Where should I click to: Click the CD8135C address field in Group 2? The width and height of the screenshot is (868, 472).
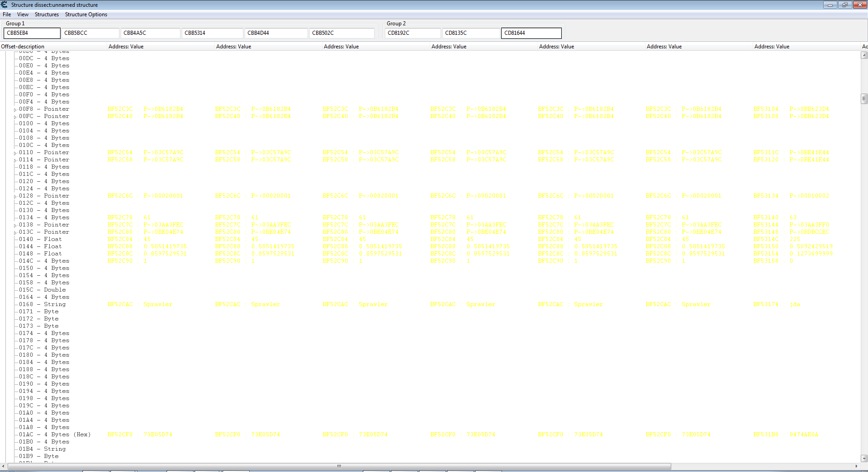[x=471, y=33]
